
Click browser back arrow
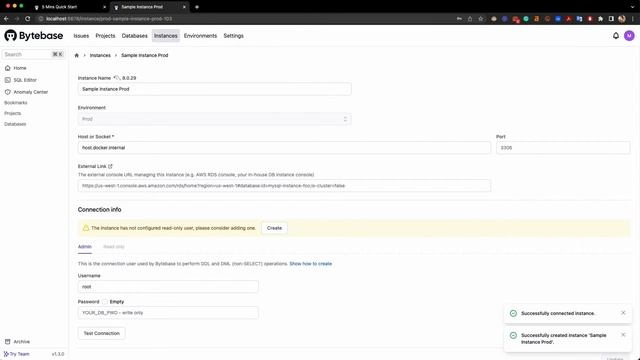pos(6,18)
